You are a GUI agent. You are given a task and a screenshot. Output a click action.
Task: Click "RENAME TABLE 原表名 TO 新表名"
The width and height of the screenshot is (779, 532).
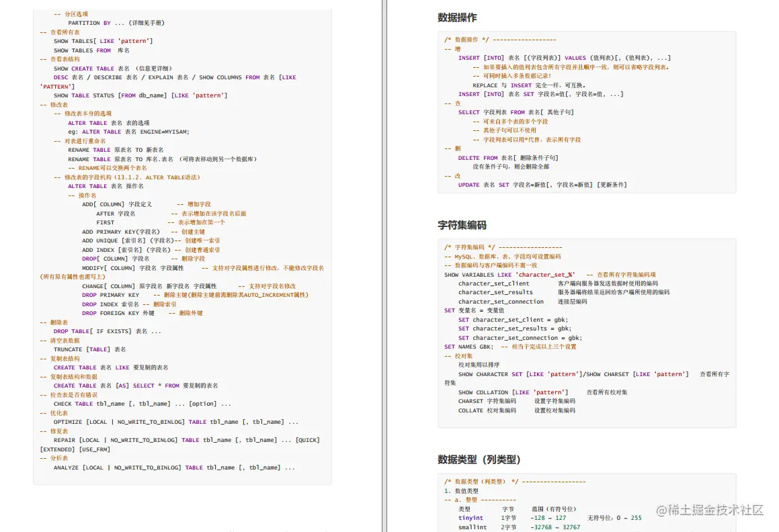tap(116, 150)
